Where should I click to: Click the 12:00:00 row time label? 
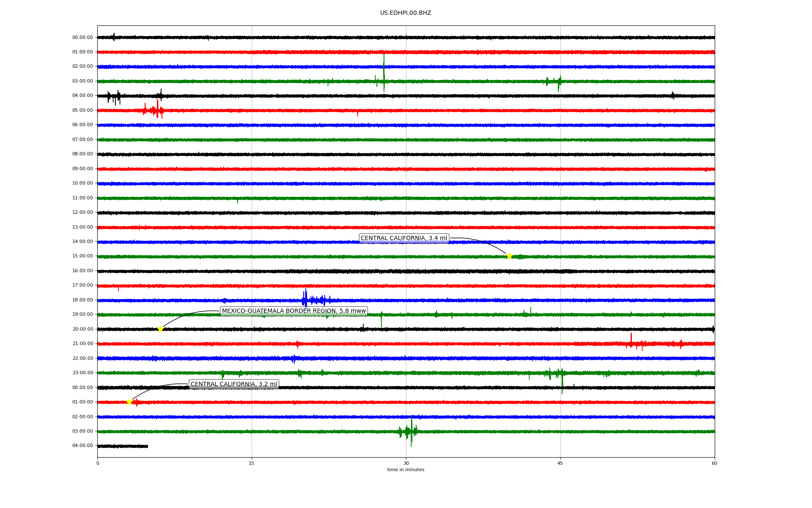click(x=82, y=213)
